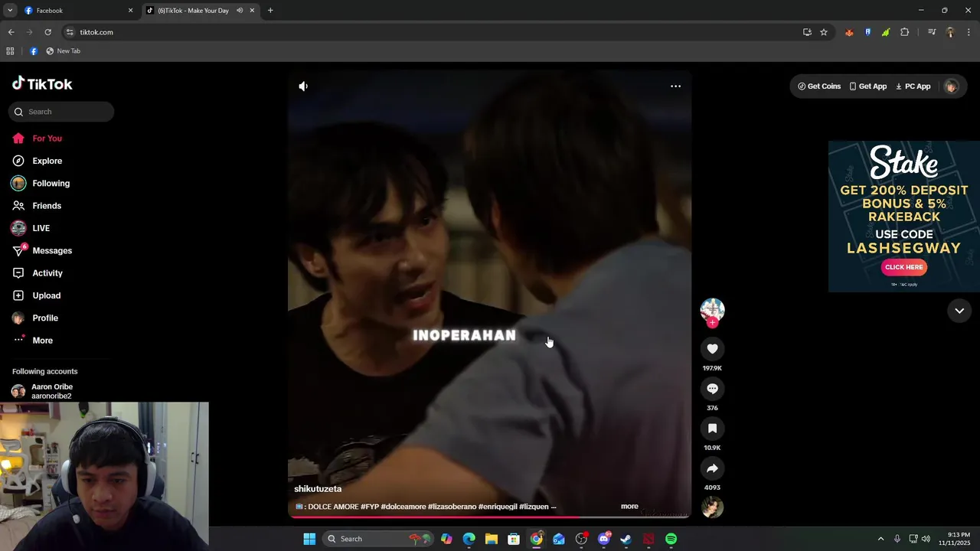Click the #lizasoberano hashtag in the caption

click(x=452, y=507)
